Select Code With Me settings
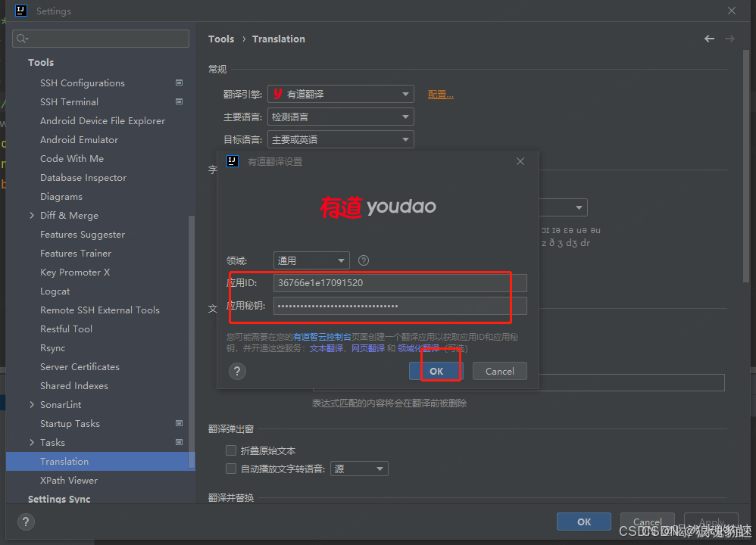Screen dimensions: 756x545 point(72,158)
